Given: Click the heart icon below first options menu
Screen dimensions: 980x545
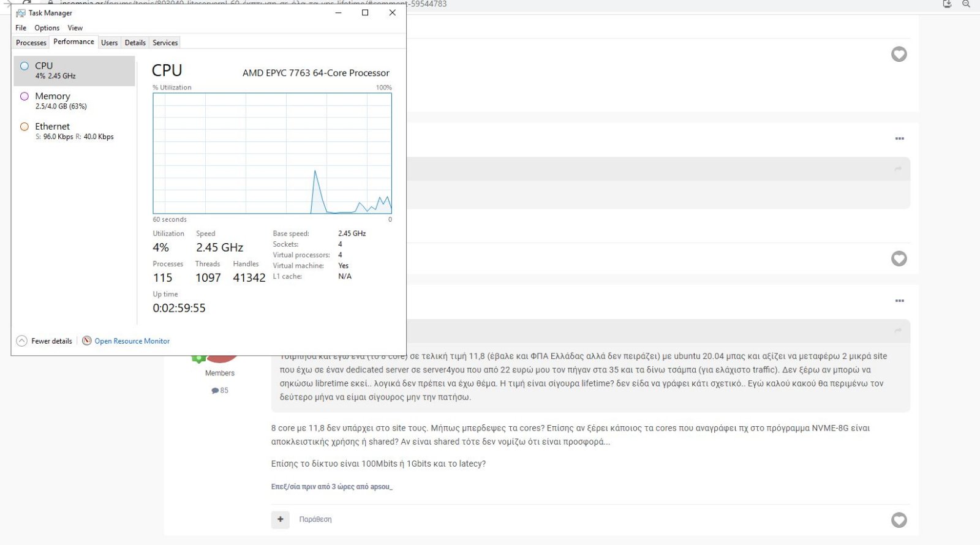Looking at the screenshot, I should [x=899, y=258].
